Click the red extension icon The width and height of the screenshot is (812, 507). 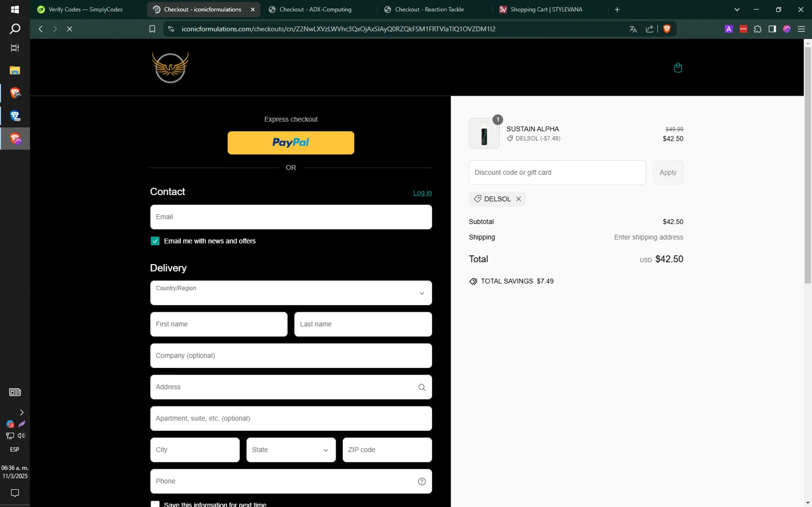pos(743,29)
